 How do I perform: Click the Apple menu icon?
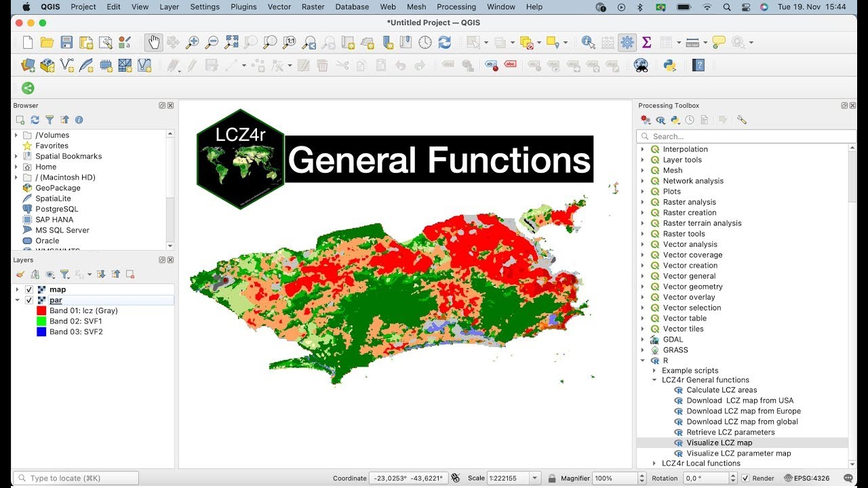pos(26,7)
